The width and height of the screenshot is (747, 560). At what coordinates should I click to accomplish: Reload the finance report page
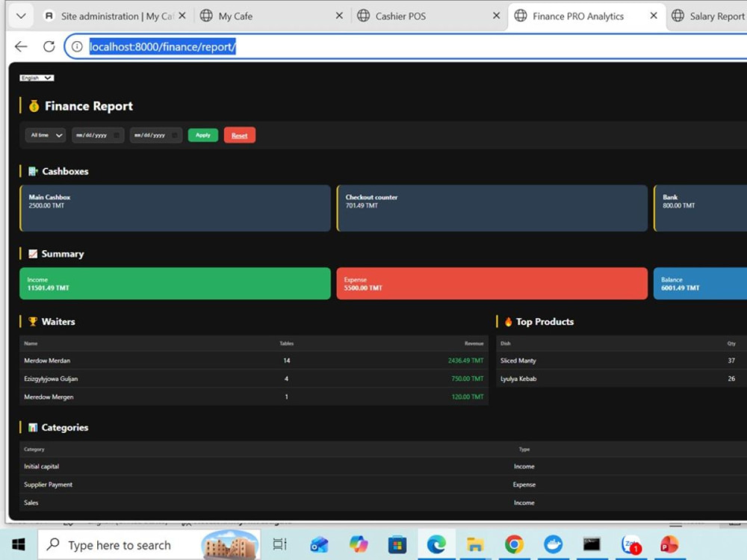pyautogui.click(x=49, y=46)
